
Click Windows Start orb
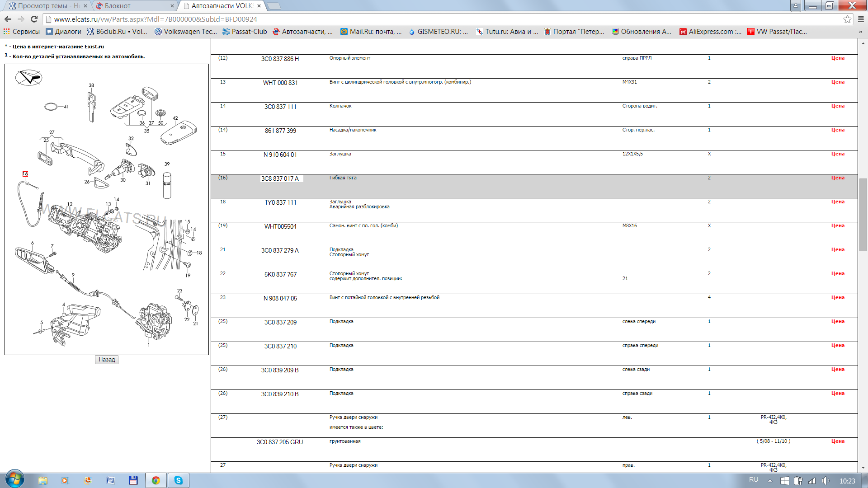click(14, 479)
